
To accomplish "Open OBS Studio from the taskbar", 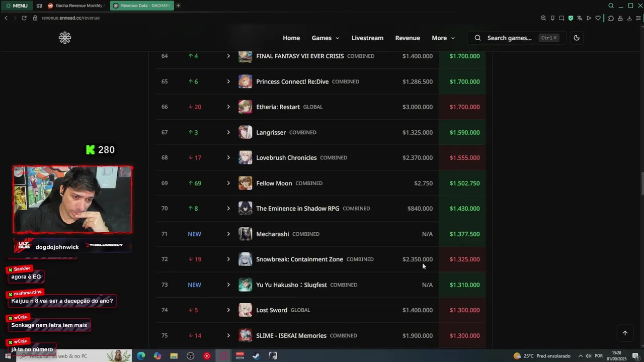I will (190, 356).
